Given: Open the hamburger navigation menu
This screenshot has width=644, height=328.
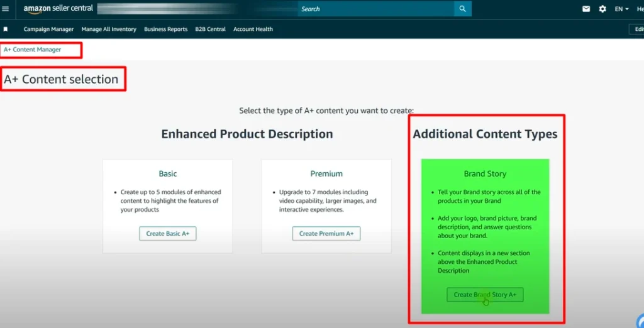Looking at the screenshot, I should (5, 9).
